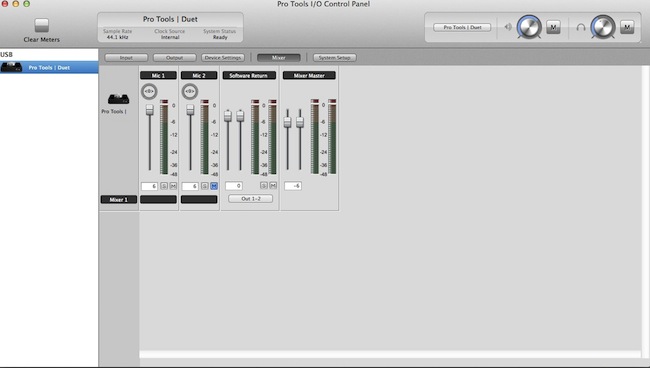Viewport: 650px width, 368px height.
Task: Click the Mic 2 level meter
Action: (205, 137)
